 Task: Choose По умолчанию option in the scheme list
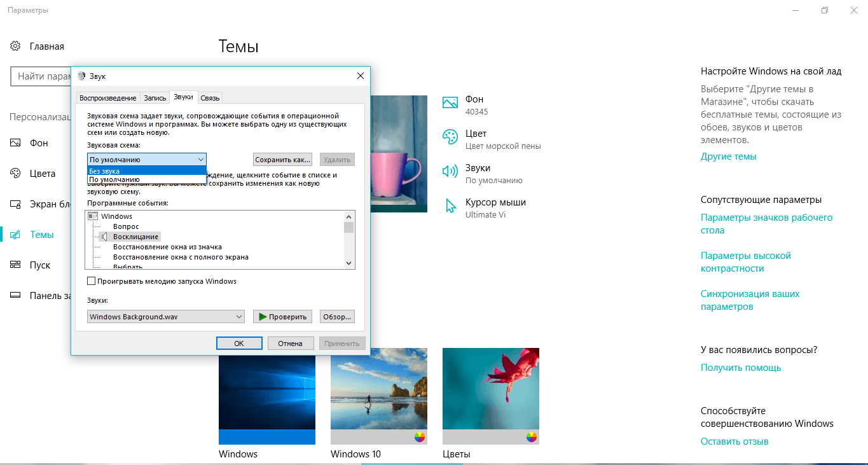tap(147, 179)
